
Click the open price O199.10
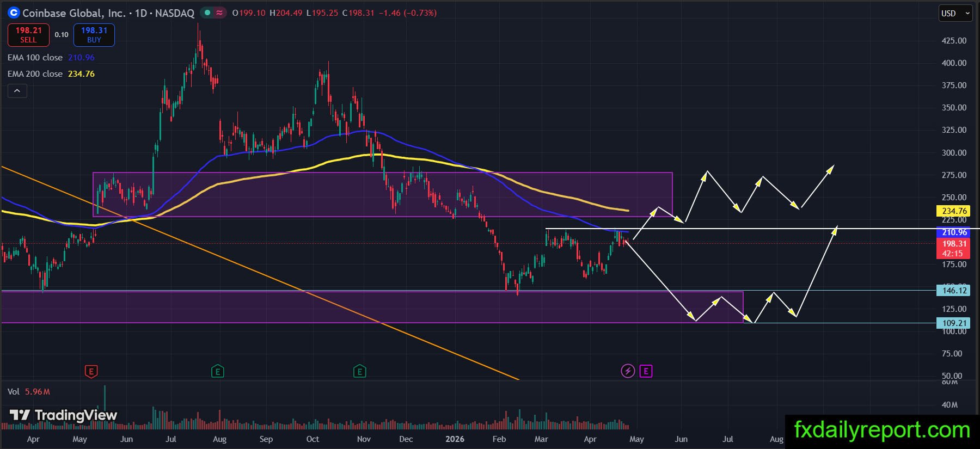click(249, 13)
